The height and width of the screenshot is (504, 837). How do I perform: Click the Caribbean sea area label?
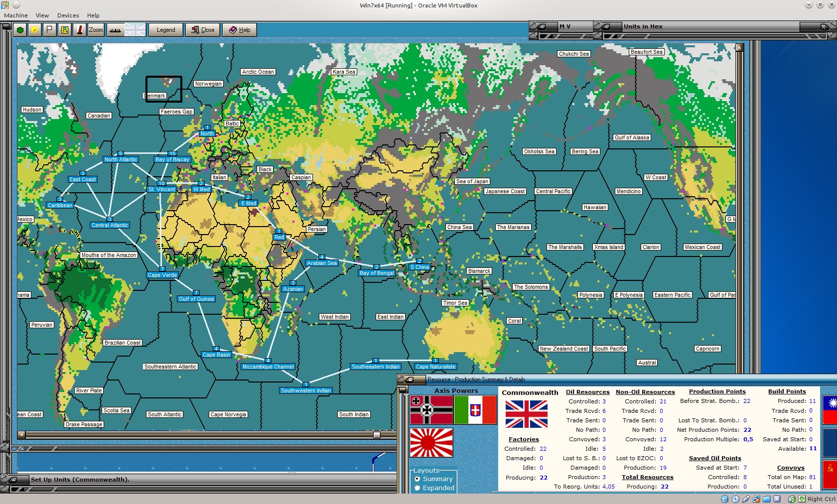(60, 205)
